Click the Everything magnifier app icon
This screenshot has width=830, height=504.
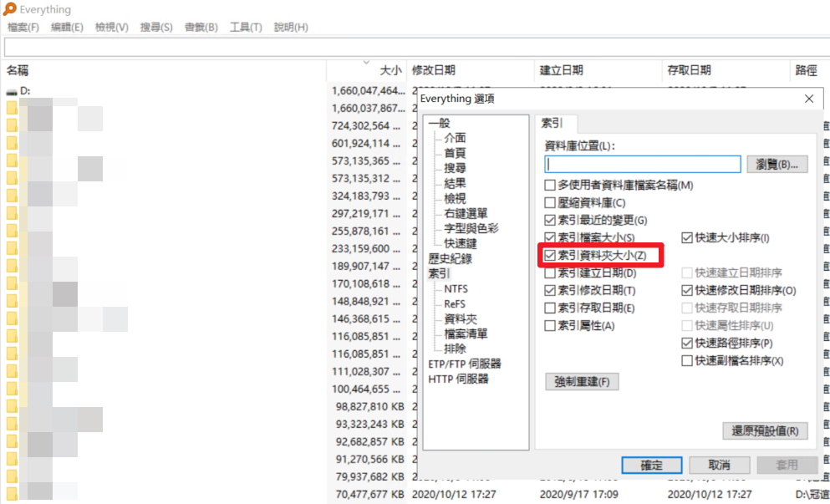[9, 9]
